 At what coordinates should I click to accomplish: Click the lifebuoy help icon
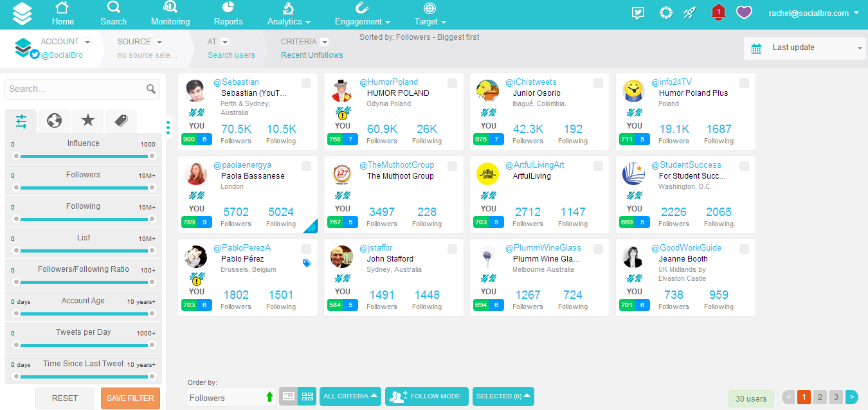(x=666, y=13)
